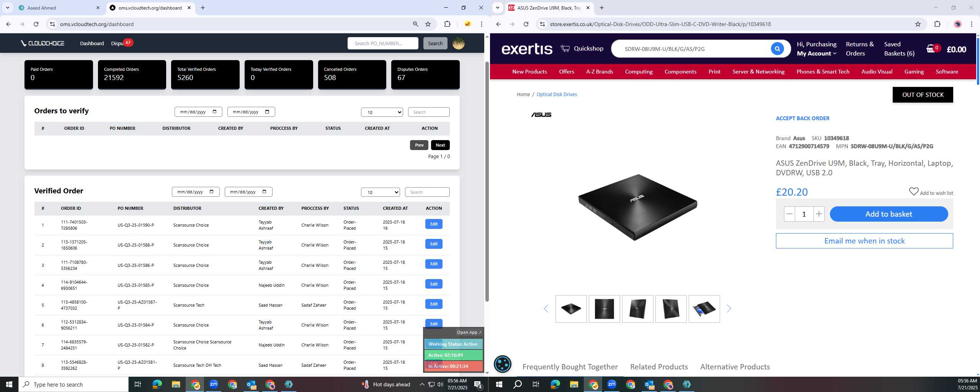Viewport: 980px width, 392px height.
Task: Switch to Aseed Ahmed browser tab
Action: pyautogui.click(x=59, y=8)
